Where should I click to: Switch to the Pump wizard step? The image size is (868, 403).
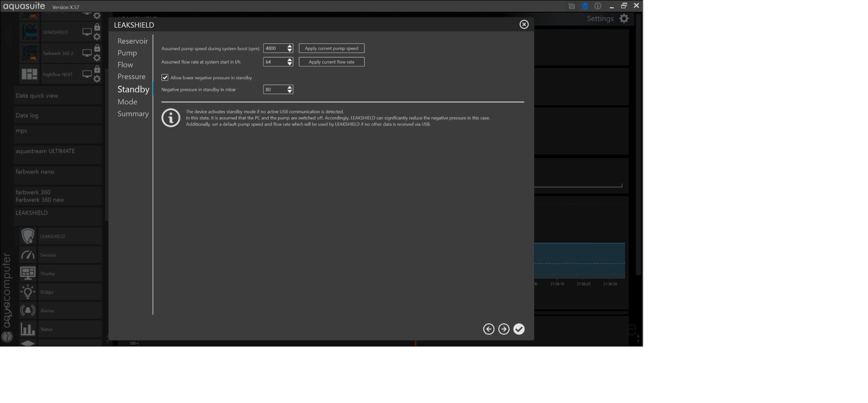(127, 53)
